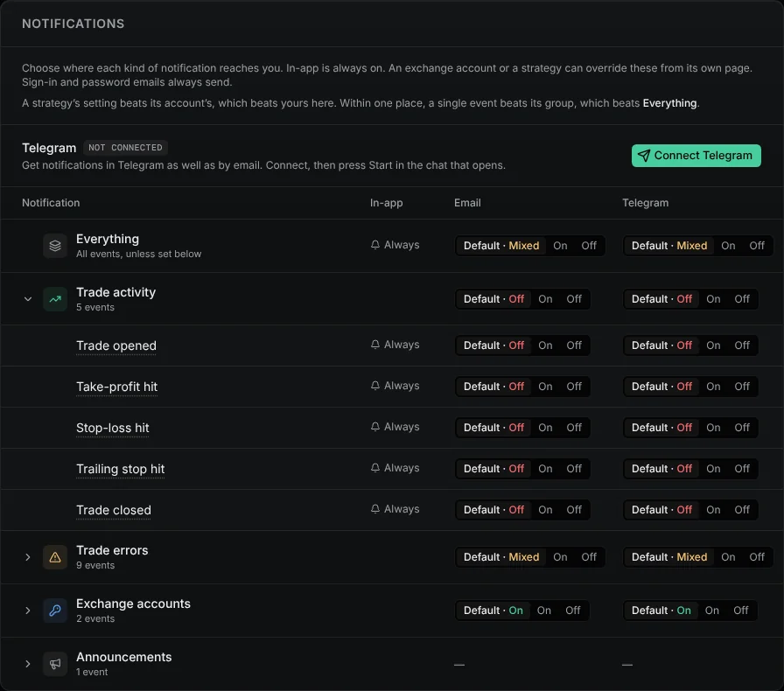
Task: Click the Telegram column header
Action: coord(645,203)
